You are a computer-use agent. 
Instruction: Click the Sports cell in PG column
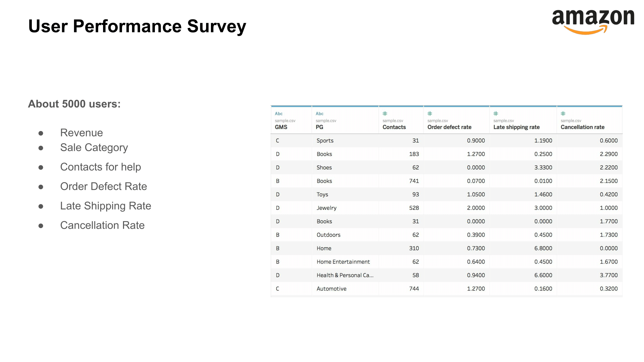click(325, 141)
